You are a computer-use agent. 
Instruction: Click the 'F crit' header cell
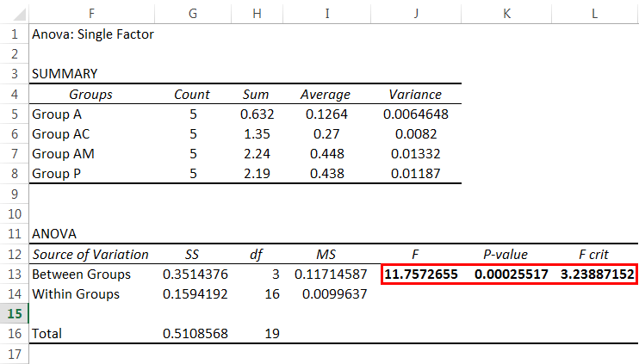point(593,255)
